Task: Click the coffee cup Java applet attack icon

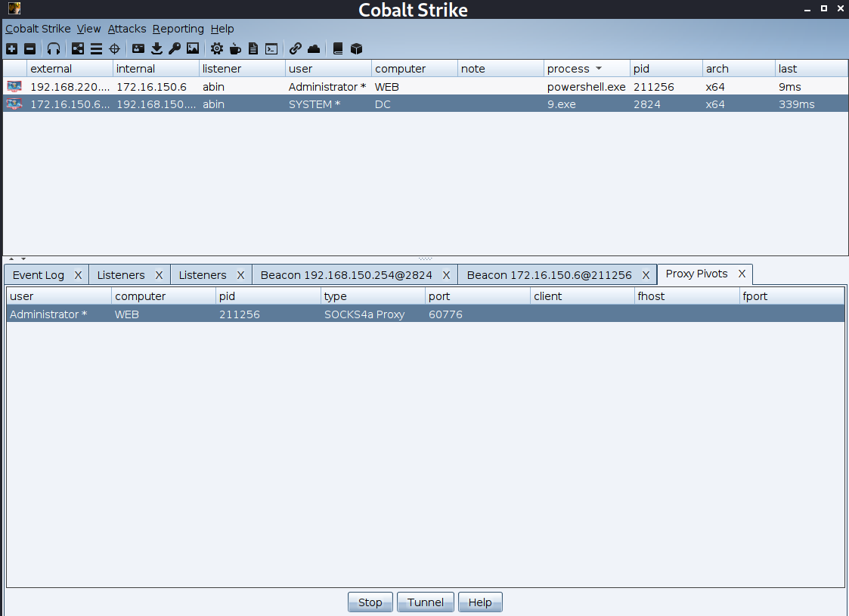Action: point(235,48)
